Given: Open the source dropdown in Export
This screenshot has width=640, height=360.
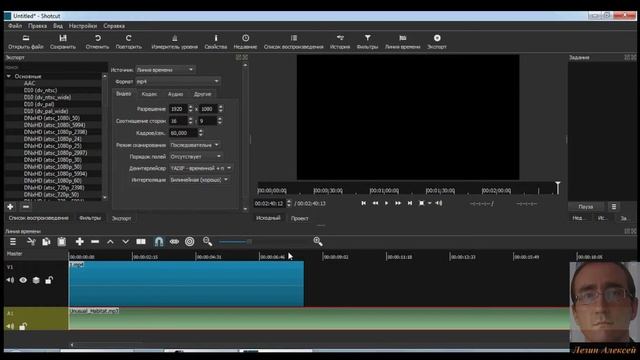Looking at the screenshot, I should pyautogui.click(x=165, y=70).
